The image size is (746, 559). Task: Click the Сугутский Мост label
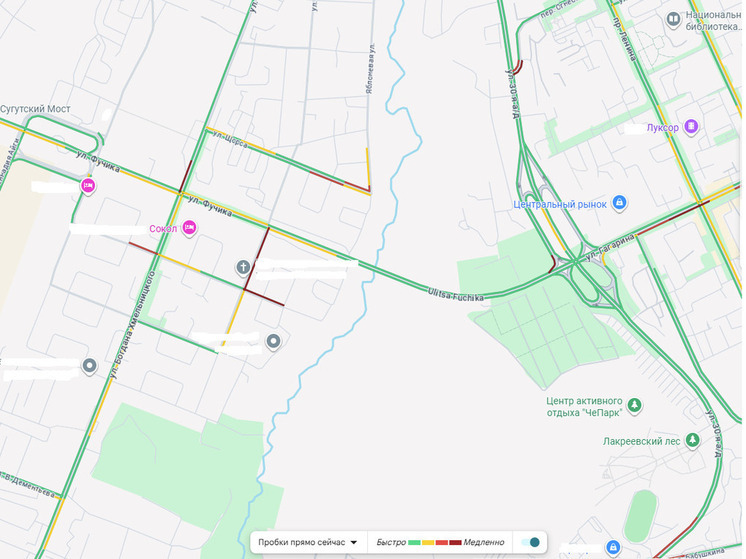point(35,109)
